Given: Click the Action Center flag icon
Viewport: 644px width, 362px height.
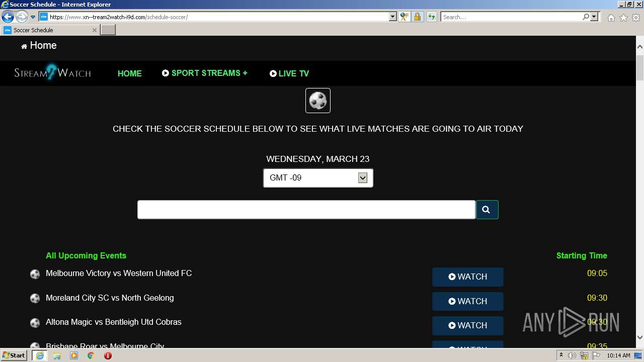Looking at the screenshot, I should pos(596,355).
